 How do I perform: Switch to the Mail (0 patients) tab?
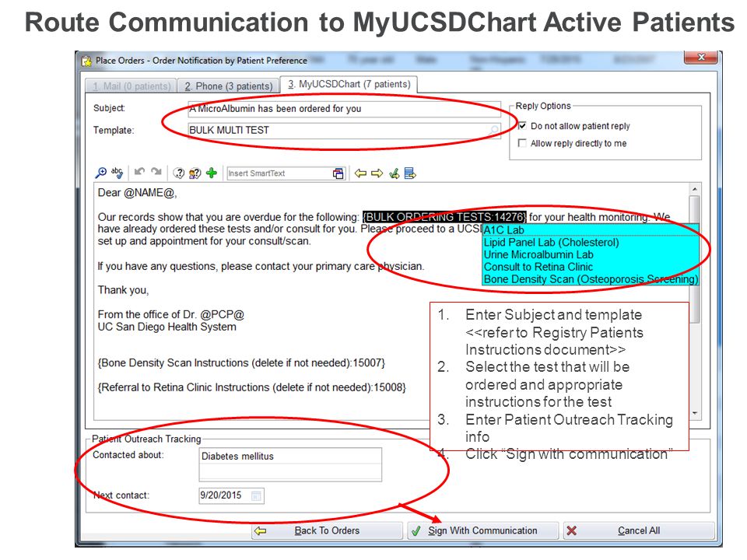click(131, 86)
